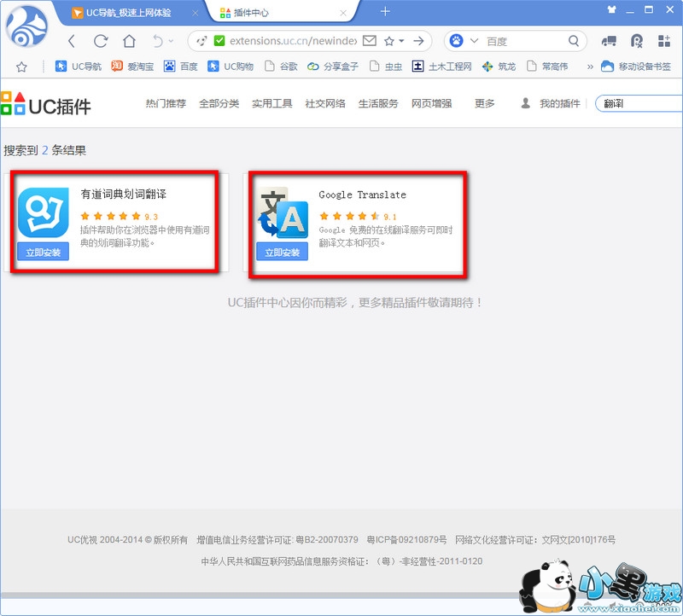Install the Google Translate plugin

[x=283, y=252]
